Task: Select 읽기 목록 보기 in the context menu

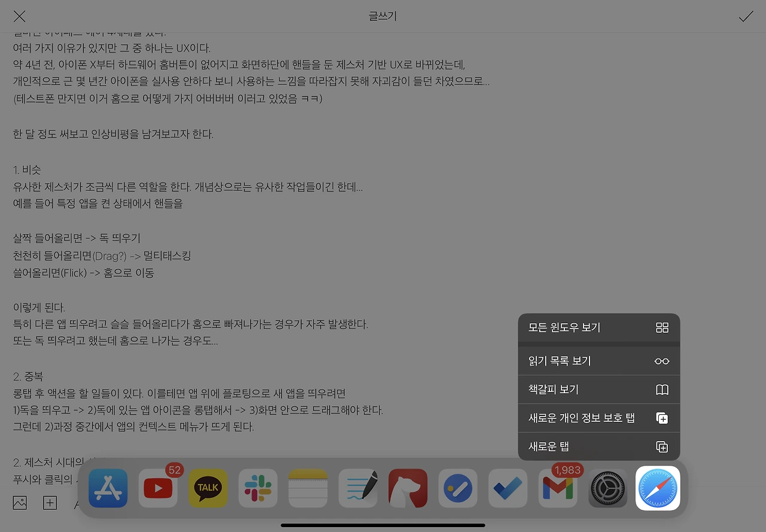Action: [599, 361]
